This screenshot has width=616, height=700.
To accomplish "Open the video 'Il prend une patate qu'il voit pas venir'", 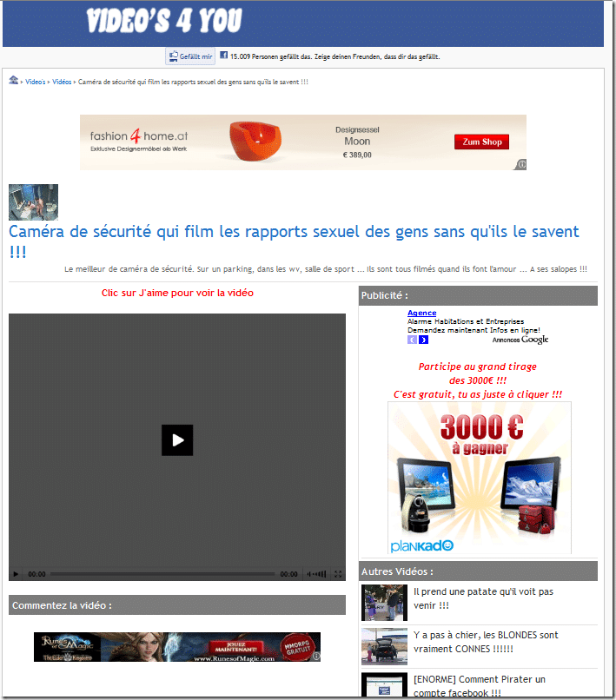I will pyautogui.click(x=483, y=598).
